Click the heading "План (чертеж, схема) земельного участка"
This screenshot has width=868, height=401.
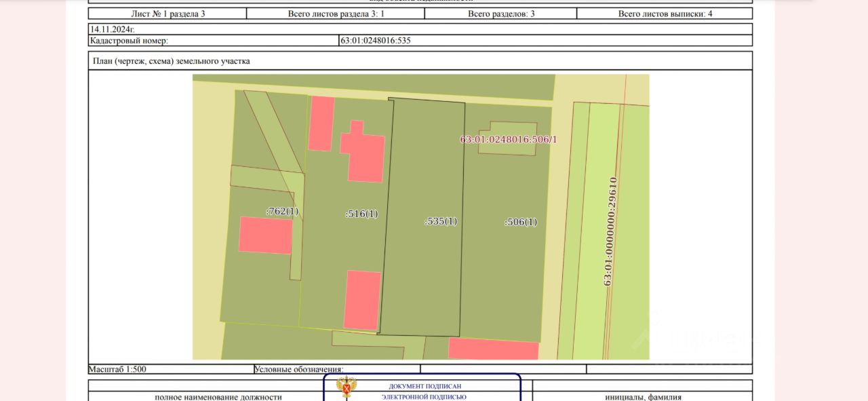(172, 61)
